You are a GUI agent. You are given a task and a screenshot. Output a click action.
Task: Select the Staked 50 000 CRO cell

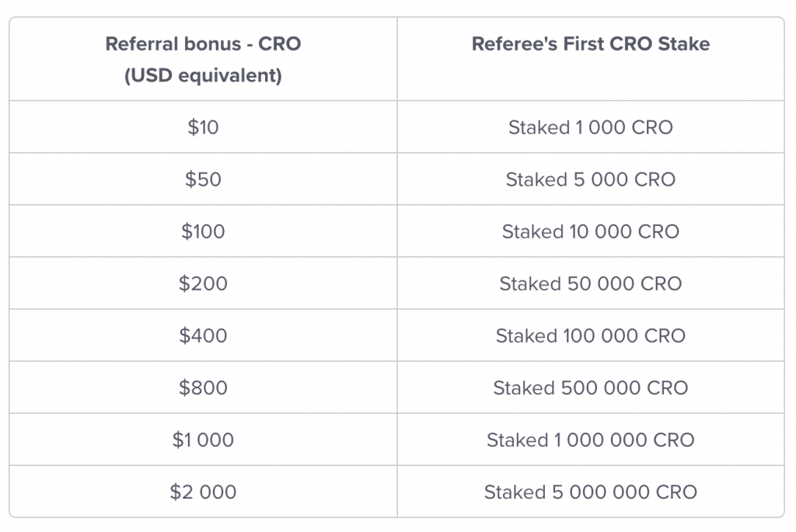coord(591,283)
